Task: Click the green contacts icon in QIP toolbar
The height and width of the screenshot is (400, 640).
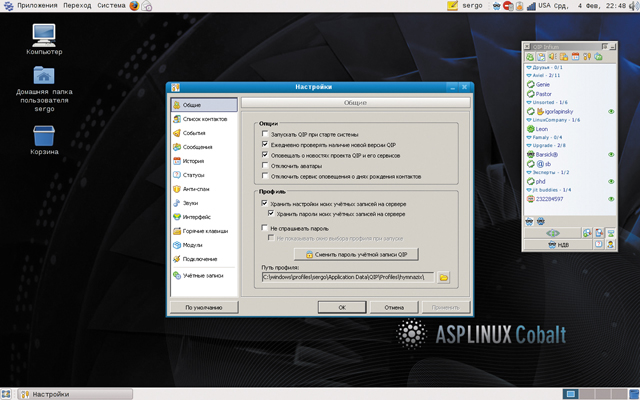Action: (x=530, y=57)
